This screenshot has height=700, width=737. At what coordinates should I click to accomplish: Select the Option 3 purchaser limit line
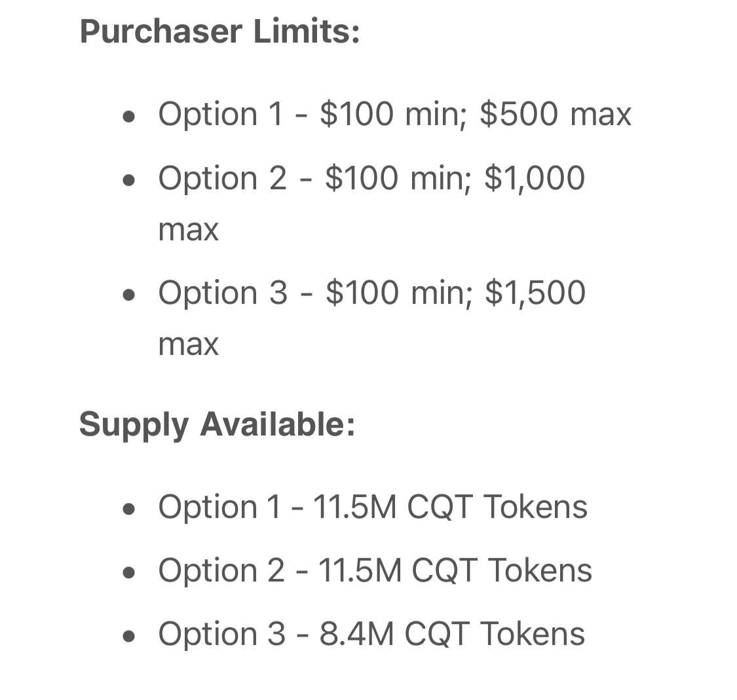372,318
